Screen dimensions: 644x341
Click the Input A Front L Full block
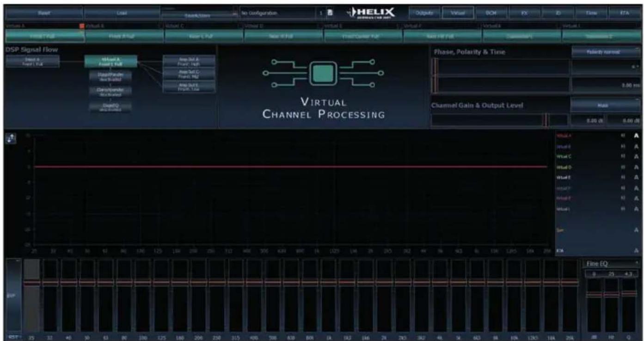click(32, 61)
